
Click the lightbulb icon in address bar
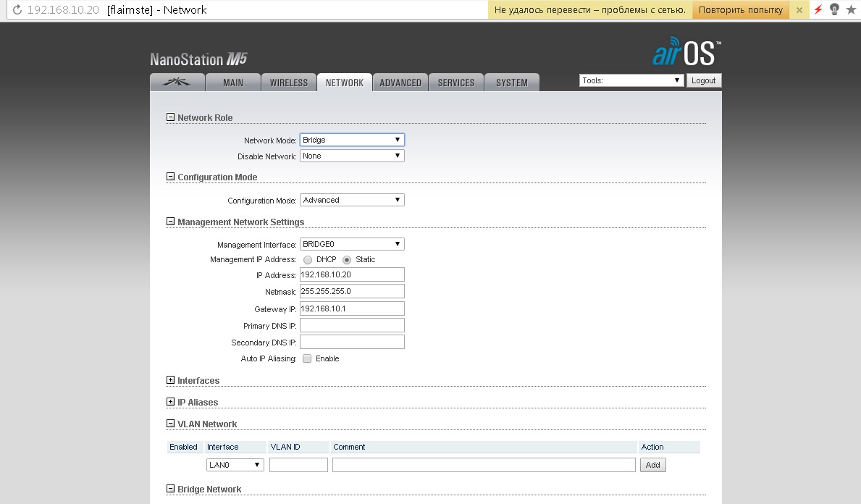835,10
